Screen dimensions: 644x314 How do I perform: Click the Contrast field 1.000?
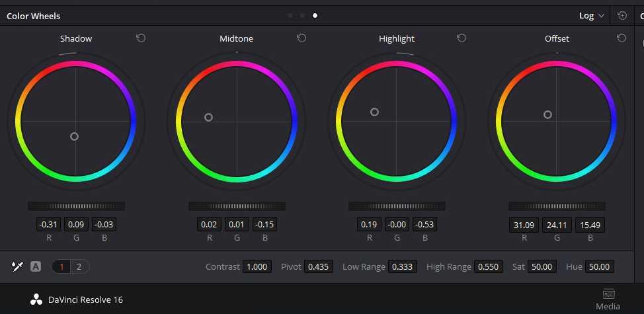(x=257, y=267)
